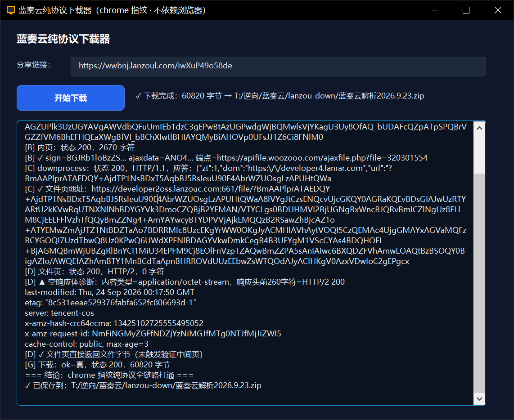This screenshot has height=420, width=514.
Task: Click the '[C] ✓ 文件页地址' log line
Action: pyautogui.click(x=246, y=225)
